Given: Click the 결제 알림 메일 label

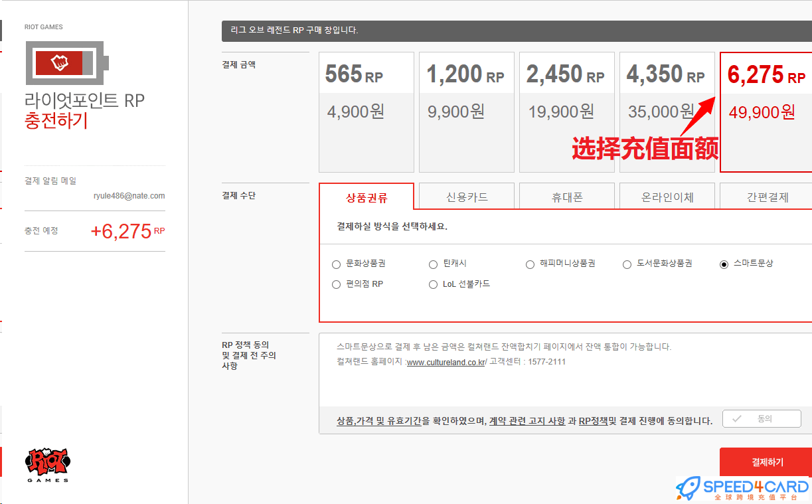Looking at the screenshot, I should (x=50, y=181).
